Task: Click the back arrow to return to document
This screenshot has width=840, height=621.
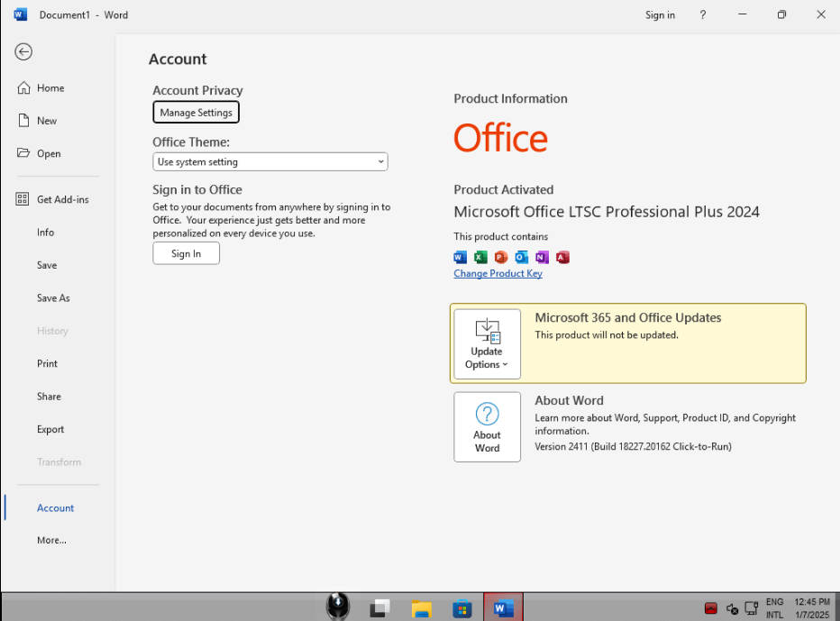Action: click(23, 52)
